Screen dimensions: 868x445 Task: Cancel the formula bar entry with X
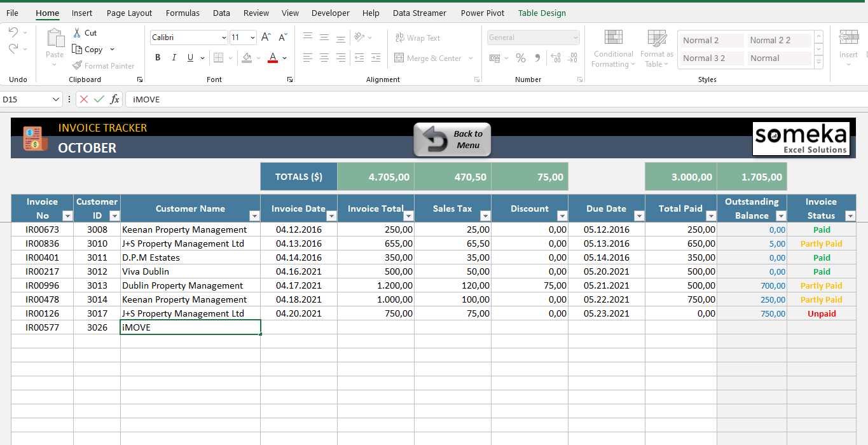click(x=84, y=99)
